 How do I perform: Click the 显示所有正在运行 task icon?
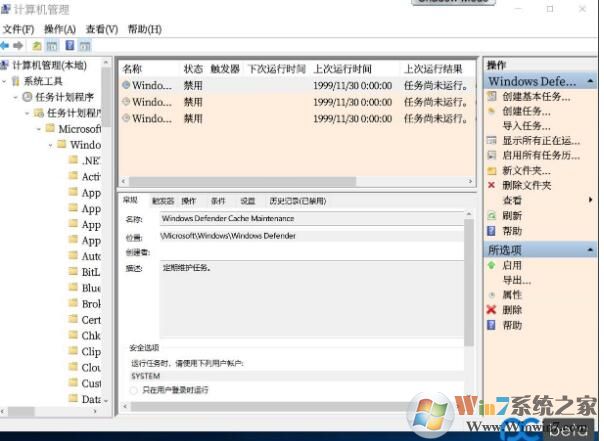(492, 141)
